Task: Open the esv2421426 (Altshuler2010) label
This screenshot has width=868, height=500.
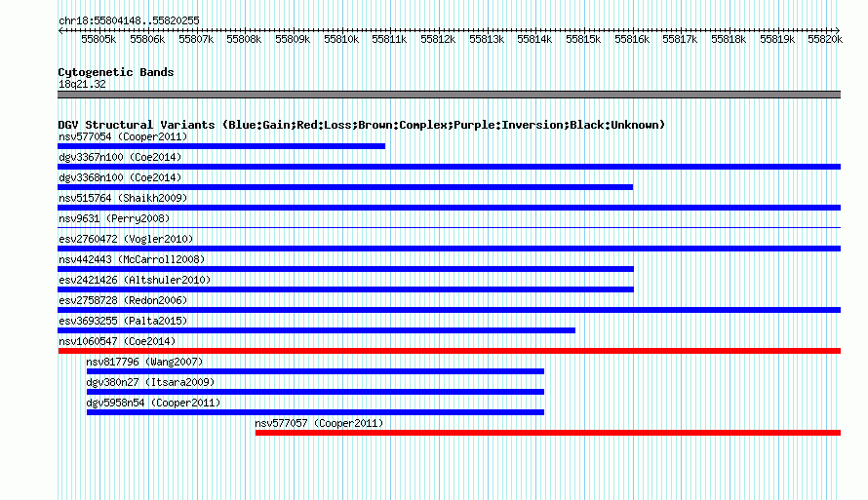Action: [x=135, y=280]
